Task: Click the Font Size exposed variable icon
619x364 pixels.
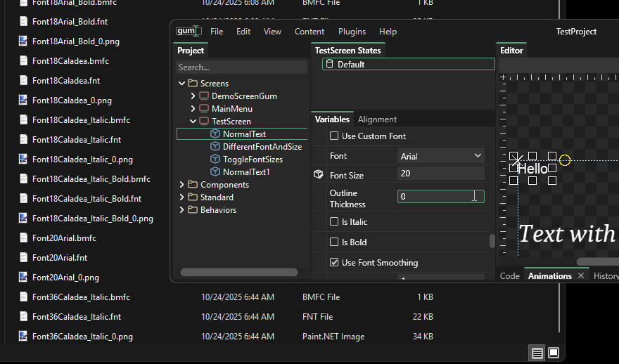Action: pyautogui.click(x=319, y=174)
